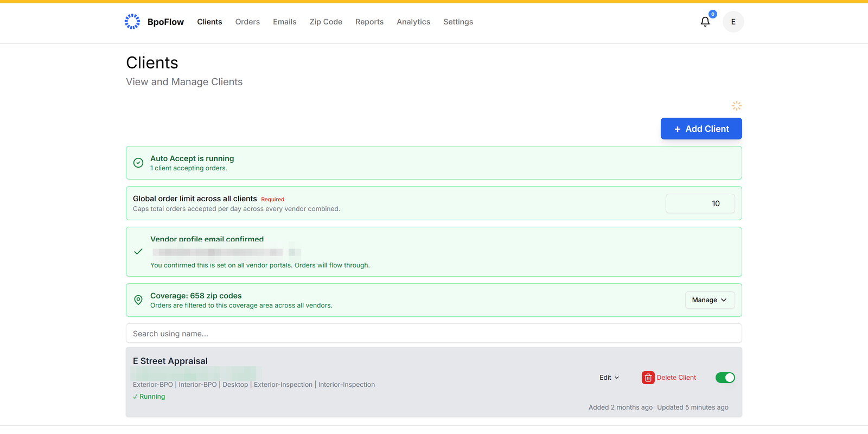Screen dimensions: 868x434
Task: Click the Auto Accept checkmark circle icon
Action: [138, 163]
